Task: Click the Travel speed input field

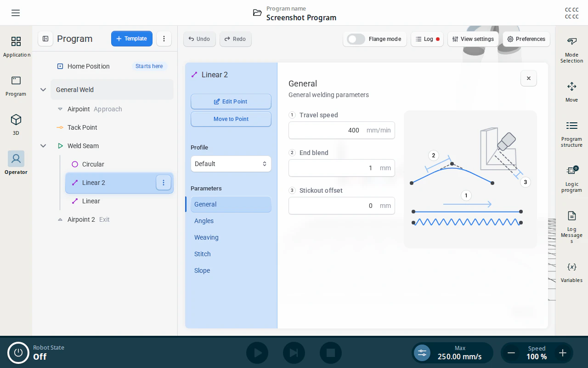Action: (342, 130)
